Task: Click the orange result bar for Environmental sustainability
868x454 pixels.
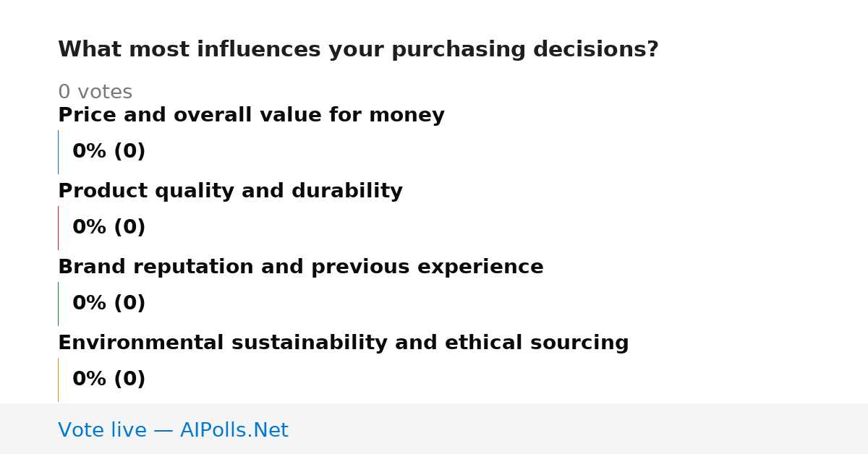Action: tap(58, 380)
